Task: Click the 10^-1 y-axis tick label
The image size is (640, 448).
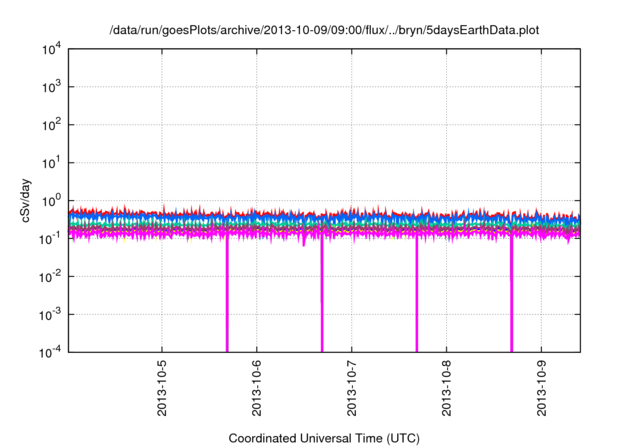Action: tap(50, 239)
